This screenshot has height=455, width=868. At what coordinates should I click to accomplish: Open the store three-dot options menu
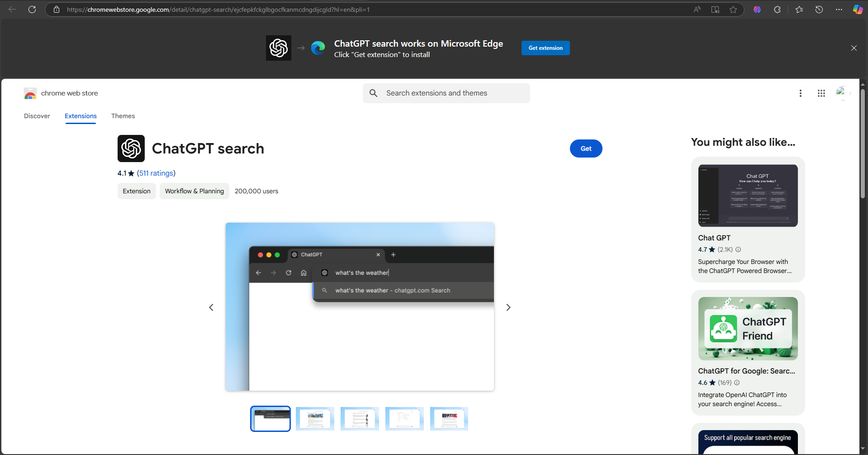tap(801, 93)
